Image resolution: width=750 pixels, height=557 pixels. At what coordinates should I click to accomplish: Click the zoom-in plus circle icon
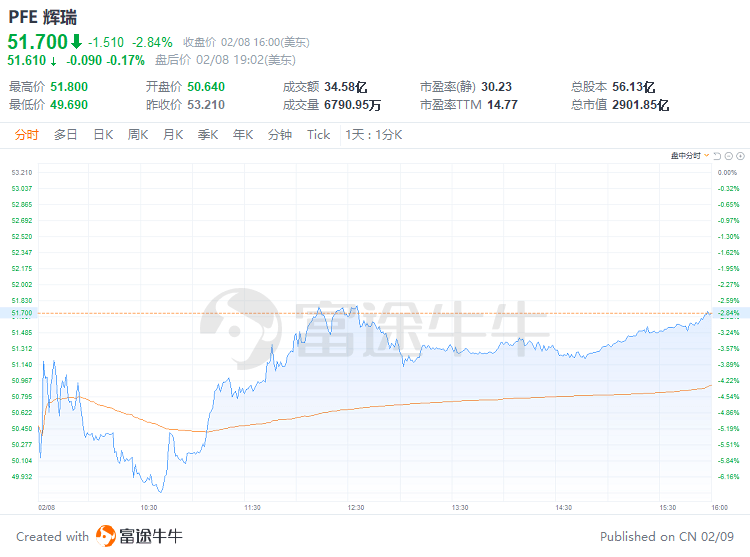point(740,156)
